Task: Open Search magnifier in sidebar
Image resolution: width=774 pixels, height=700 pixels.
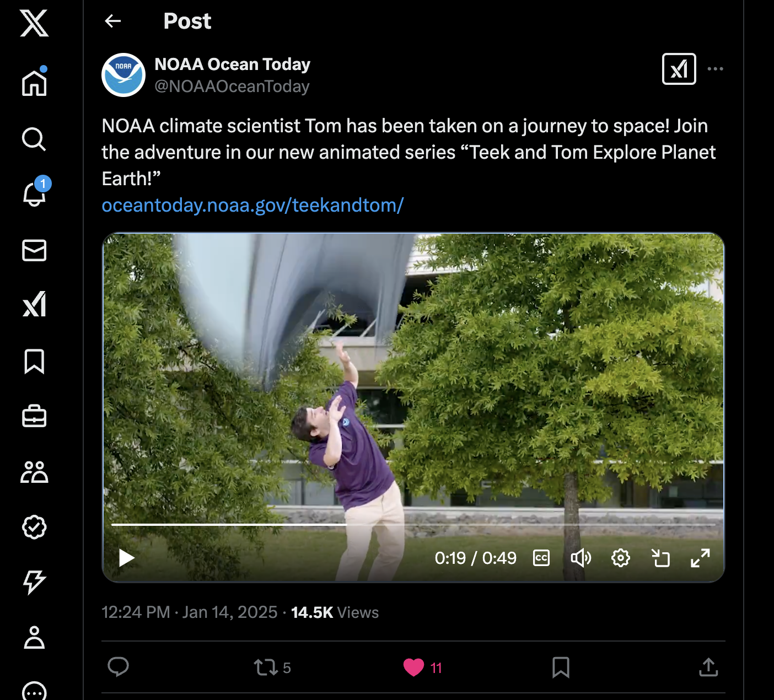Action: [x=34, y=139]
